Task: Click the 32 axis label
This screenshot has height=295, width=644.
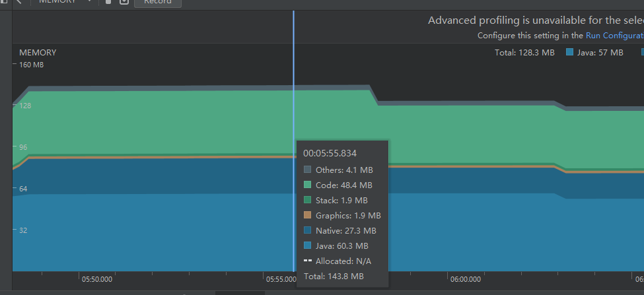Action: tap(23, 230)
